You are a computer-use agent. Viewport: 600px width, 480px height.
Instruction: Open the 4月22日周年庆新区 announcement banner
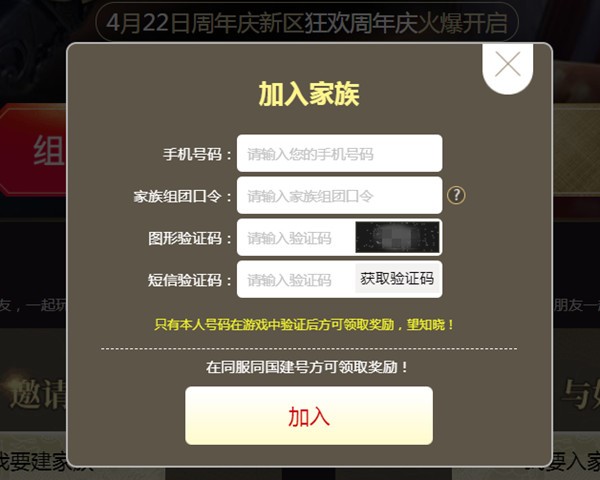[x=307, y=22]
